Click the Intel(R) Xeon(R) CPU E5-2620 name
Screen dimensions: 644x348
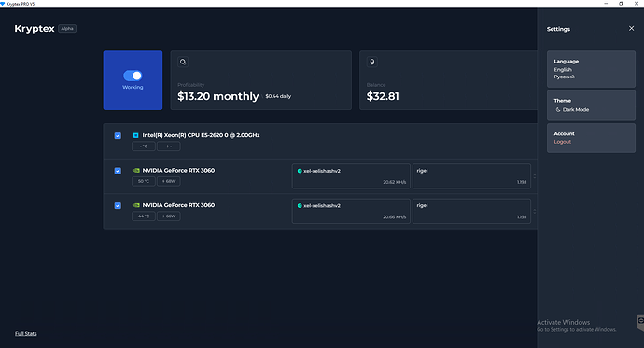pos(201,135)
